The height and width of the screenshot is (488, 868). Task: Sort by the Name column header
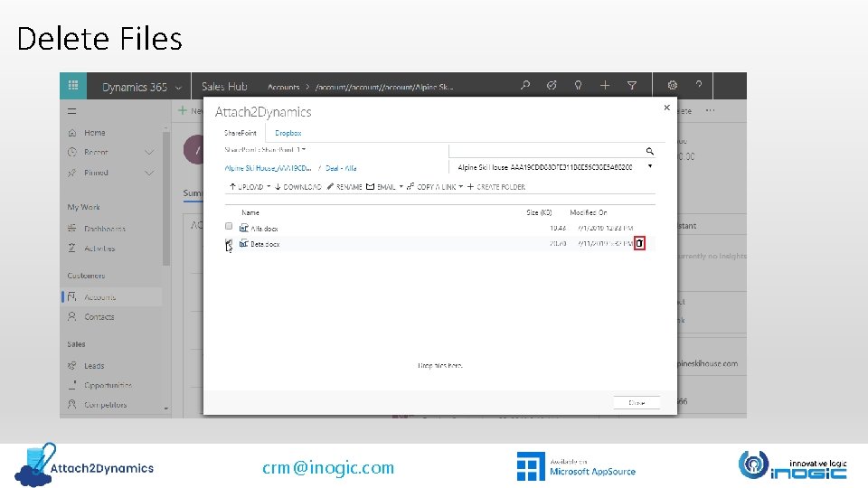(x=250, y=212)
